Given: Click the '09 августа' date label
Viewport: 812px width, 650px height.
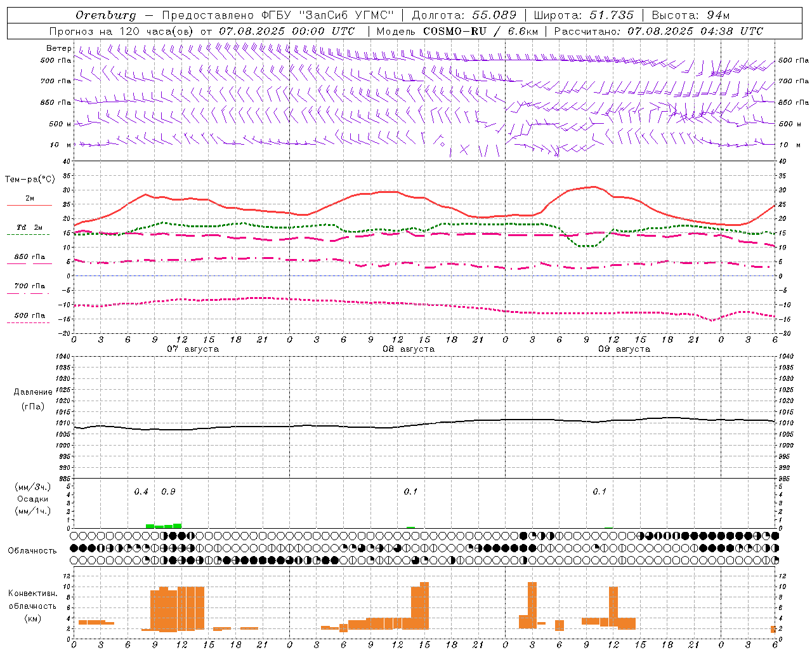Looking at the screenshot, I should (x=624, y=349).
